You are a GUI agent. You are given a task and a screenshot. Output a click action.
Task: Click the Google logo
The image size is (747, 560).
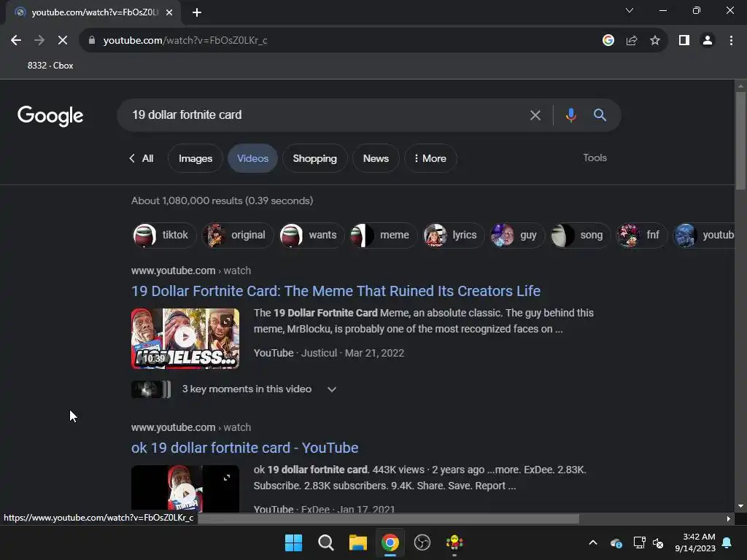point(50,116)
